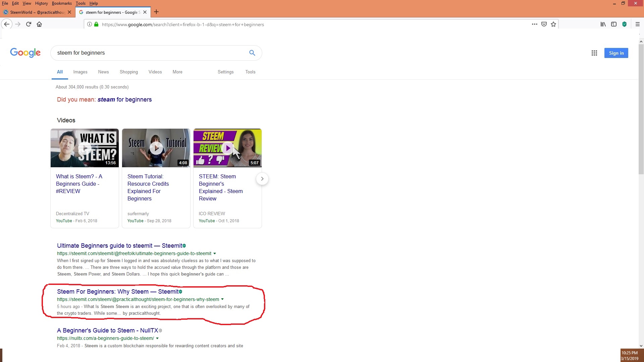Open the page actions three-dot menu
Screen dimensions: 644x362
(535, 24)
